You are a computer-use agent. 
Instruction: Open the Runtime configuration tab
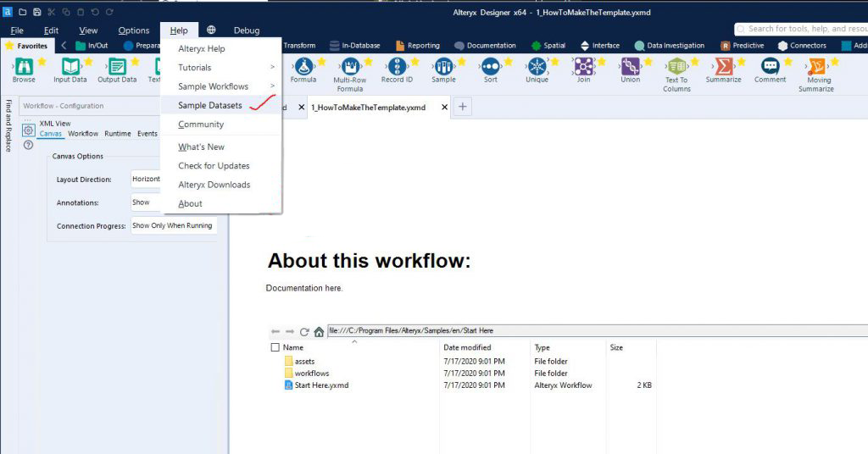pos(118,134)
